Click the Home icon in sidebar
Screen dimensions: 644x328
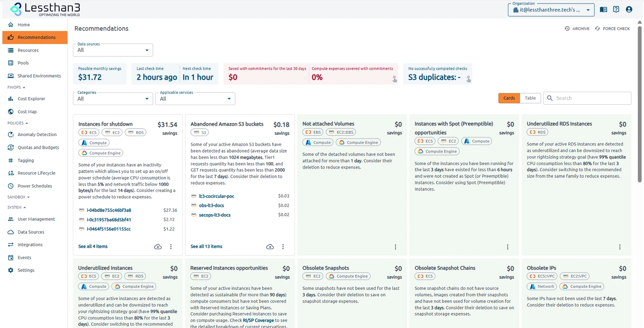coord(11,25)
